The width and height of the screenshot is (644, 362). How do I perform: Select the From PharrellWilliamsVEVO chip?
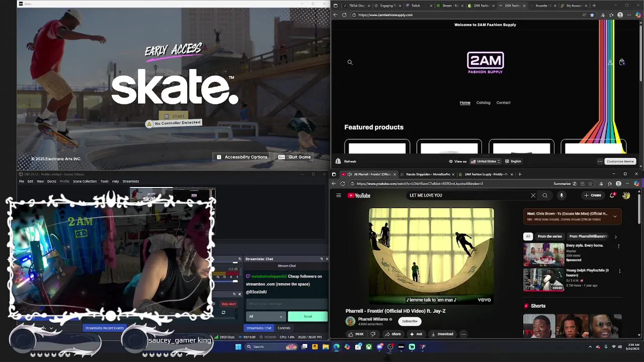point(588,236)
